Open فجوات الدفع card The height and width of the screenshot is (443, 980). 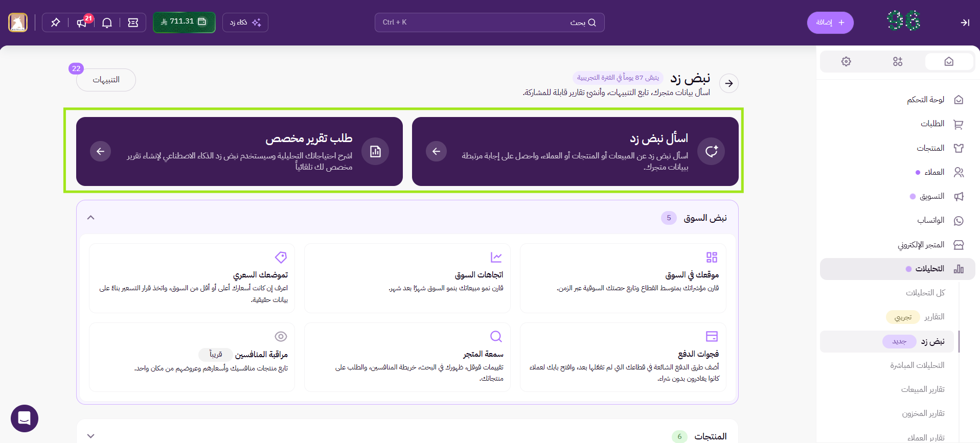click(x=623, y=357)
